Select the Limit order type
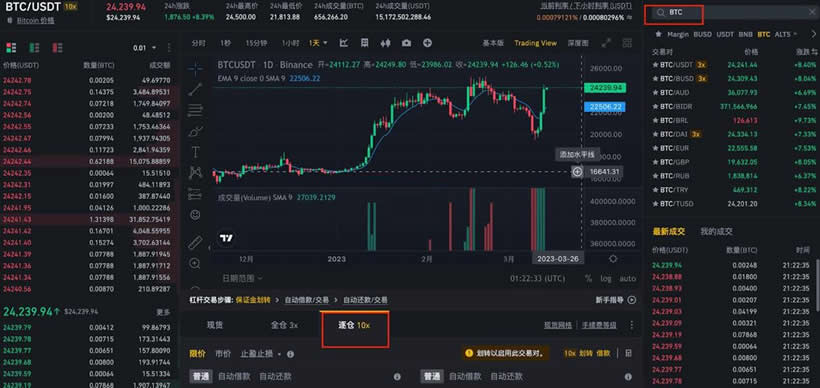The height and width of the screenshot is (388, 820). [197, 354]
